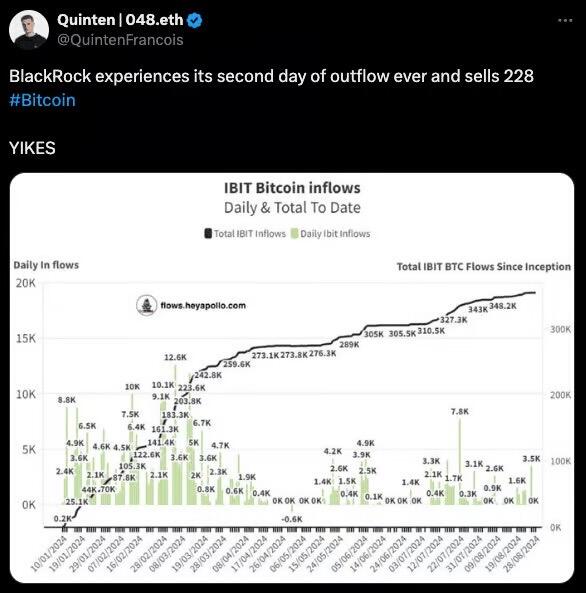Click the 348.2K total inflow data label
This screenshot has width=586, height=593.
[x=503, y=306]
